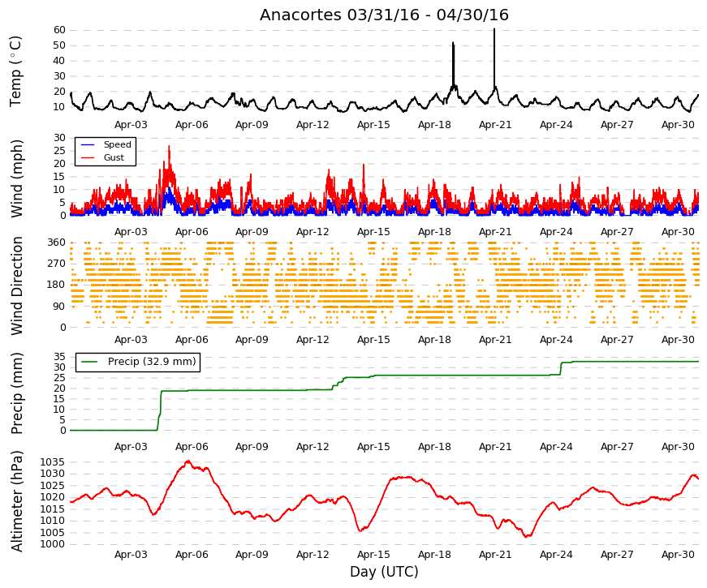
Task: Click the red Gust legend line
Action: point(88,157)
